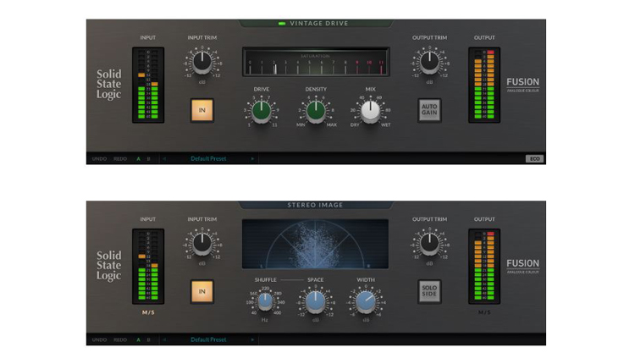Click the Shuffle frequency knob
Screen dimensions: 635x364
(x=265, y=300)
